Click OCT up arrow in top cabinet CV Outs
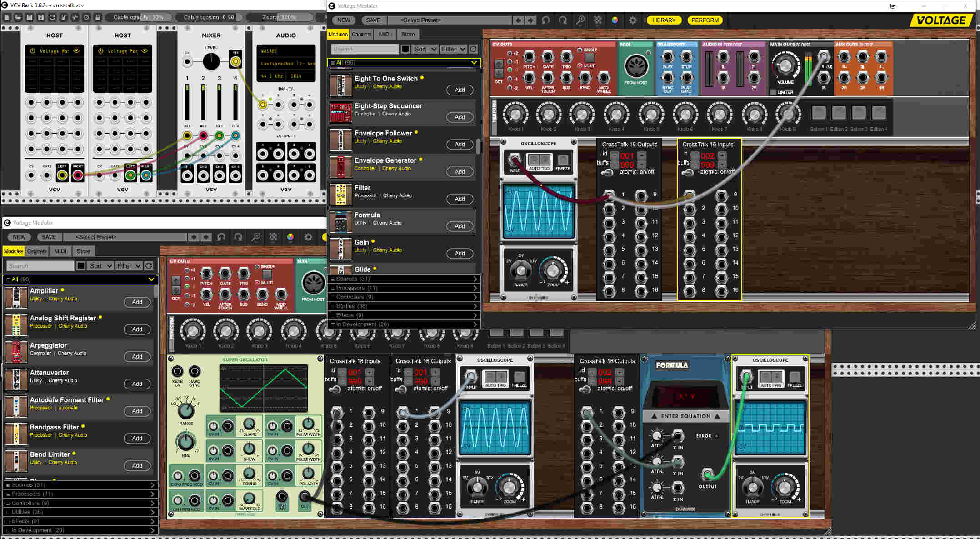The width and height of the screenshot is (980, 539). (499, 64)
